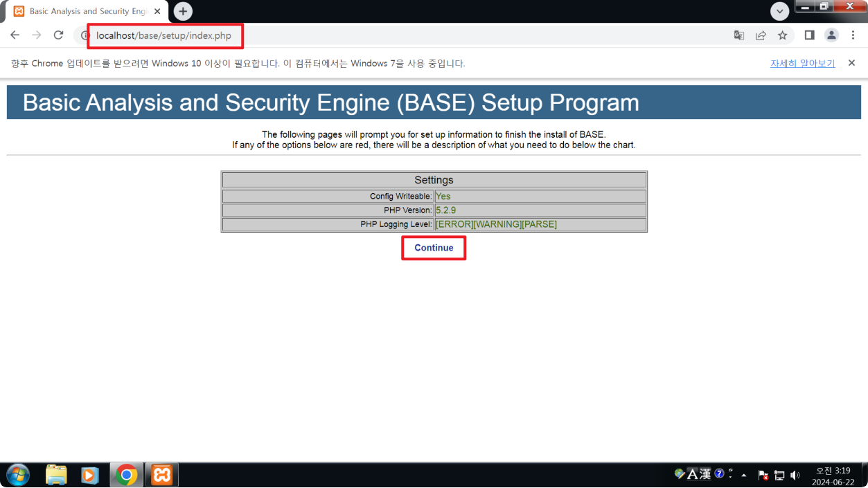
Task: Open File Explorer from the taskbar
Action: (x=56, y=476)
